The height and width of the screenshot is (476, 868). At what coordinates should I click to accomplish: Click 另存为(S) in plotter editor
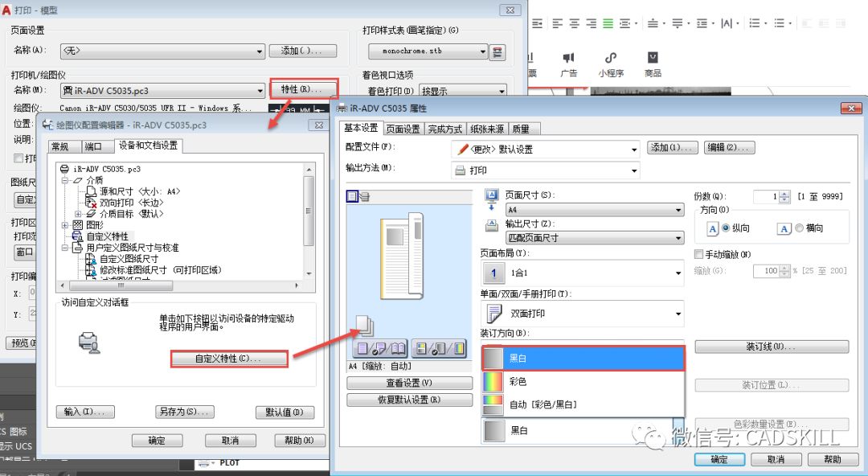[x=184, y=412]
